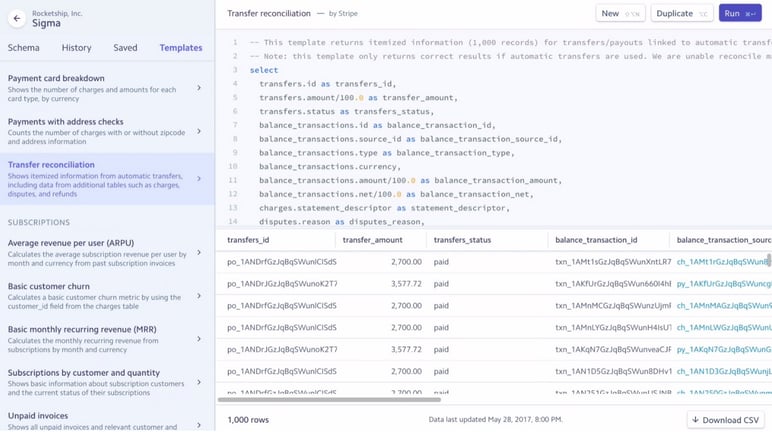Click the vertical scrollbar thumb at right edge
The width and height of the screenshot is (772, 432).
[769, 260]
